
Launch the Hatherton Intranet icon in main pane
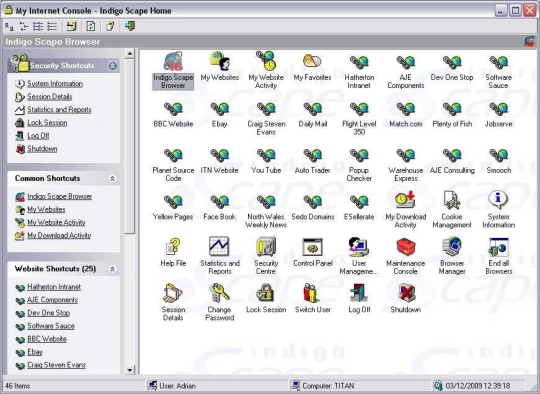click(x=359, y=63)
